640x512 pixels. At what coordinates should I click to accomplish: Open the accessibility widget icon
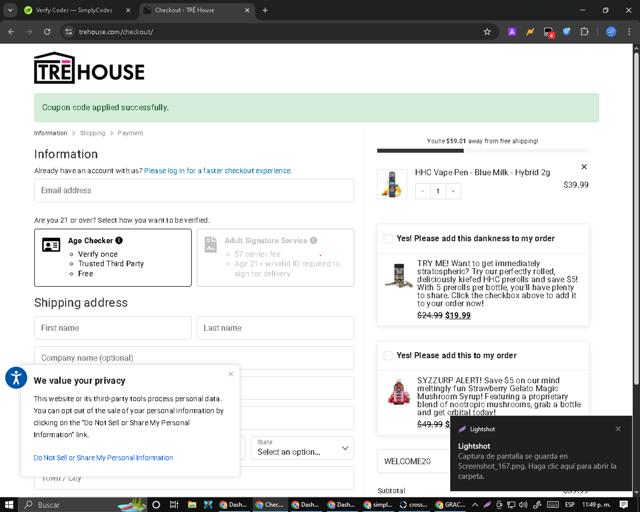point(16,378)
